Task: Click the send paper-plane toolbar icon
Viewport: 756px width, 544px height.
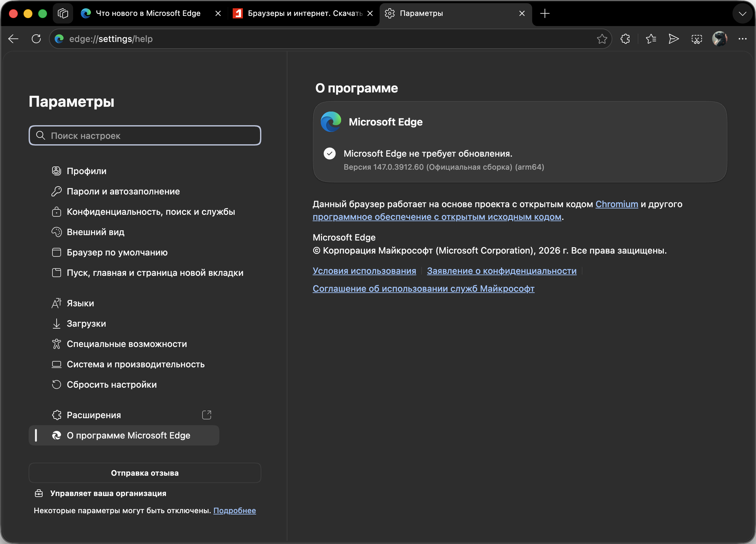Action: coord(673,39)
